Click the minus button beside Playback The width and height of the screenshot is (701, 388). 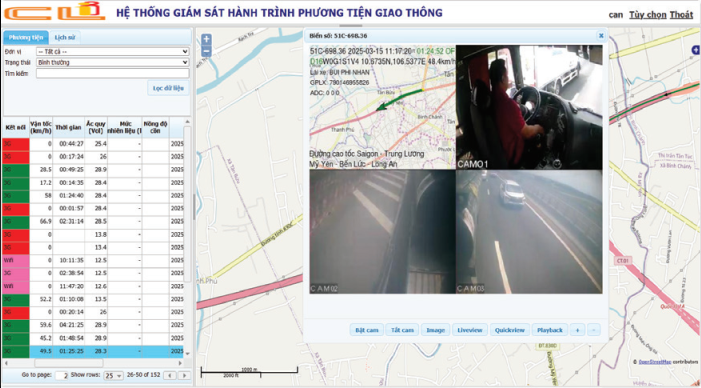(x=593, y=330)
